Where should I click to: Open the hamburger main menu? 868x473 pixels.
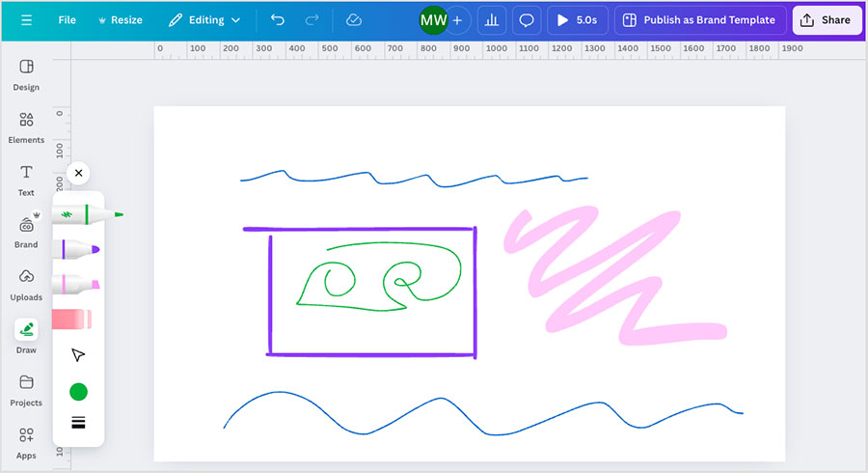tap(26, 20)
